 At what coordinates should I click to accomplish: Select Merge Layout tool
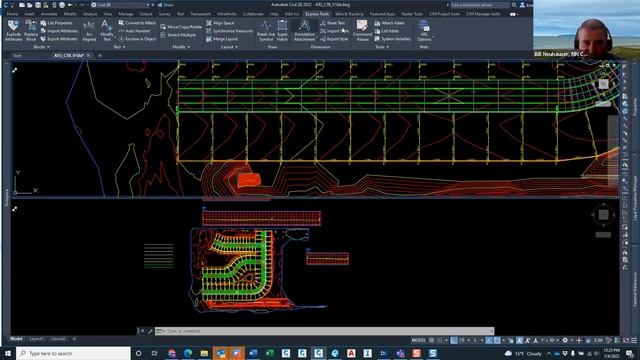click(222, 39)
